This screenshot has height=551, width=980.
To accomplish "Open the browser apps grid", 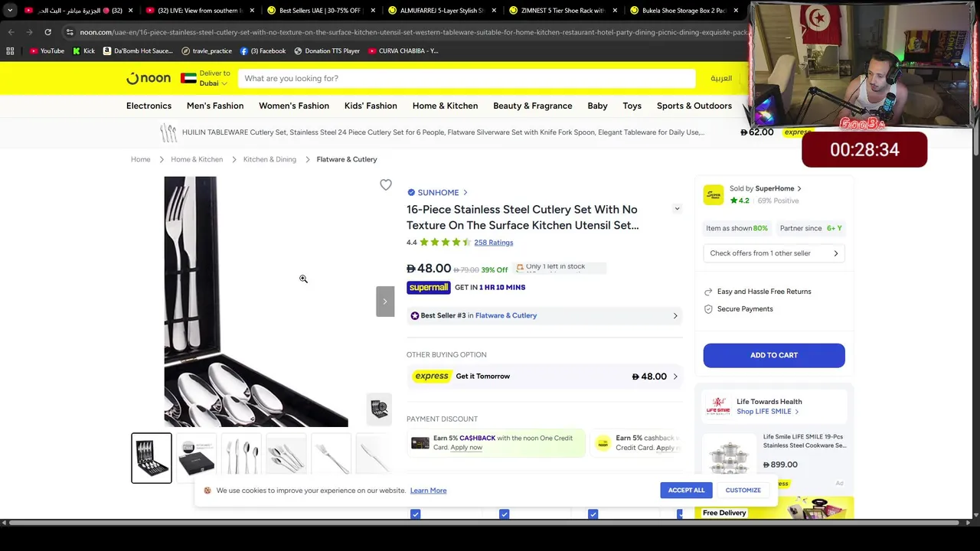I will coord(10,51).
